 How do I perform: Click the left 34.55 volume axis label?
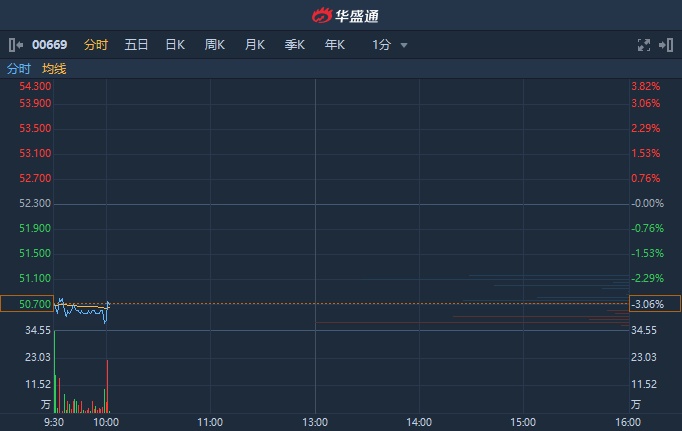point(38,330)
